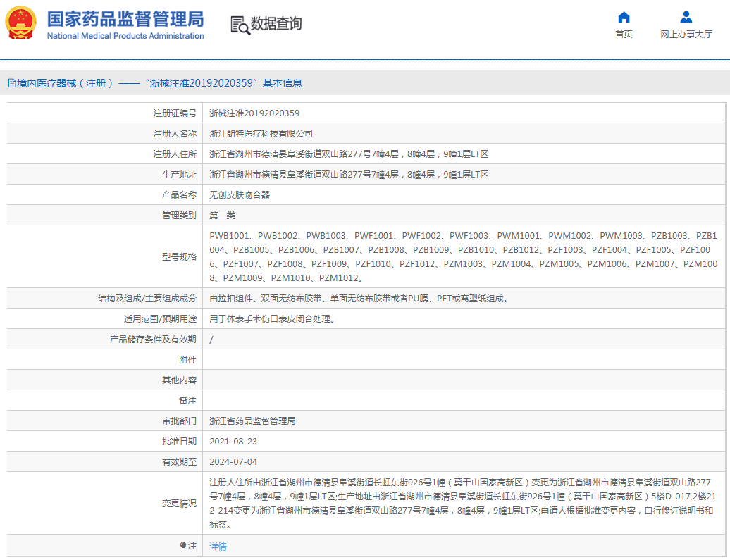730x560 pixels.
Task: Click the 附件 row label
Action: pyautogui.click(x=187, y=360)
